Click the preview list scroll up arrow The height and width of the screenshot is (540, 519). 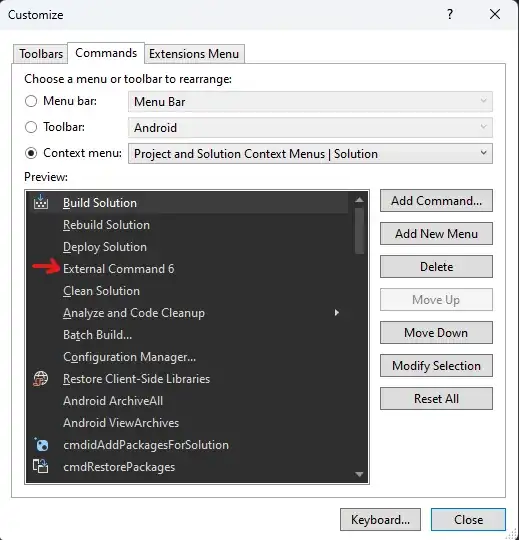tap(359, 200)
